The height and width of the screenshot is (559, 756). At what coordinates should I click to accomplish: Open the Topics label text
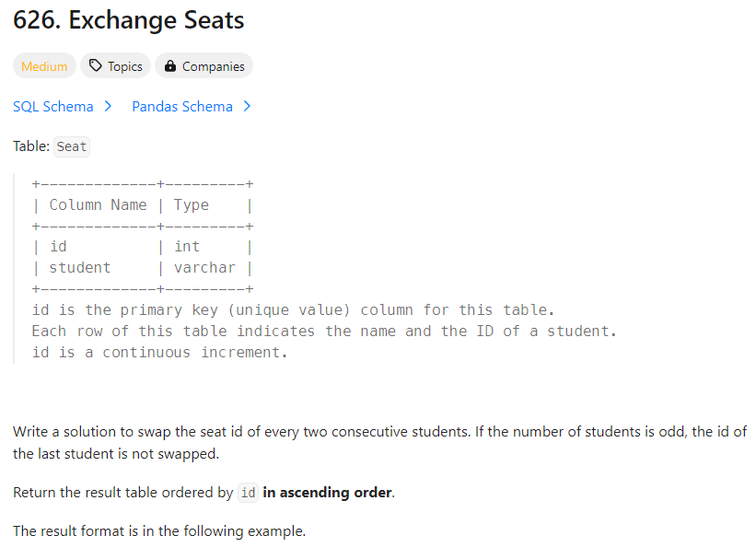tap(124, 66)
